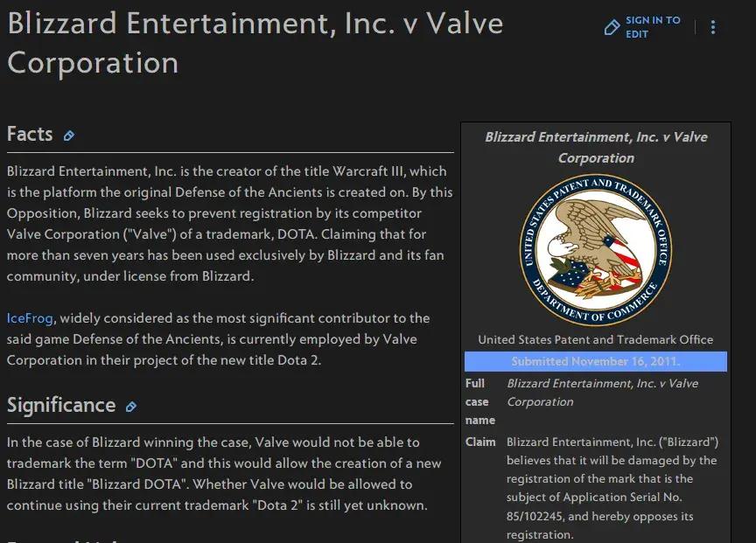Follow the IceFrog link
Screen dimensions: 756x543
click(30, 318)
